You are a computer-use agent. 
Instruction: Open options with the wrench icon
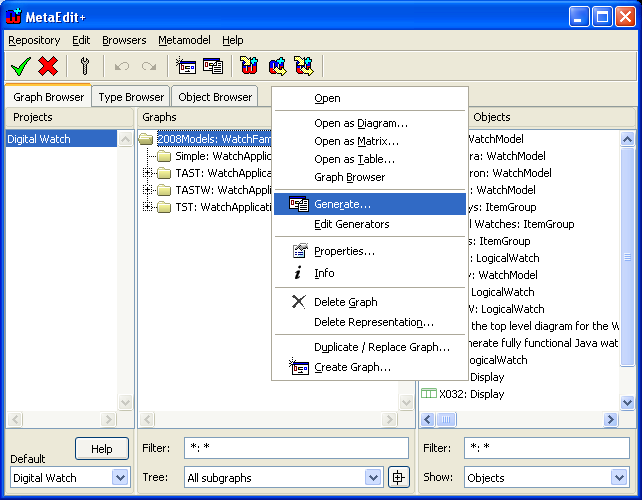coord(85,66)
